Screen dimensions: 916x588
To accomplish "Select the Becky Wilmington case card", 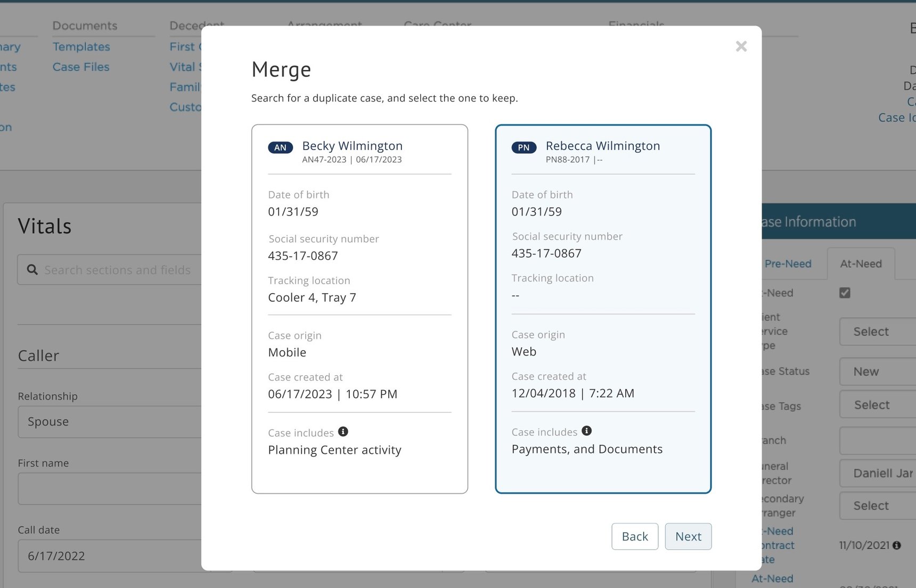I will [x=359, y=309].
